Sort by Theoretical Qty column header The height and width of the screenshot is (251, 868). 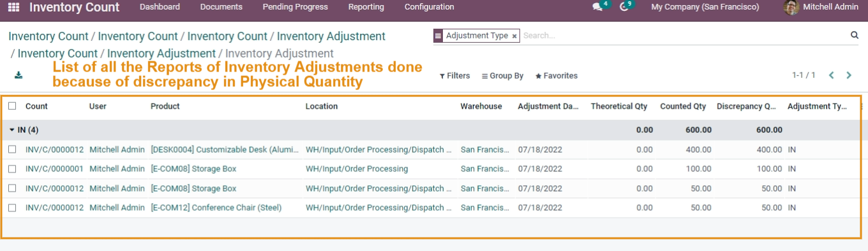[619, 106]
